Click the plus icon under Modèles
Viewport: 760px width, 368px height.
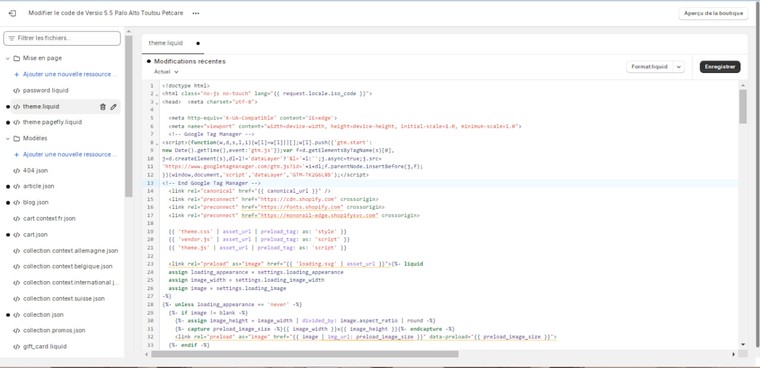16,155
